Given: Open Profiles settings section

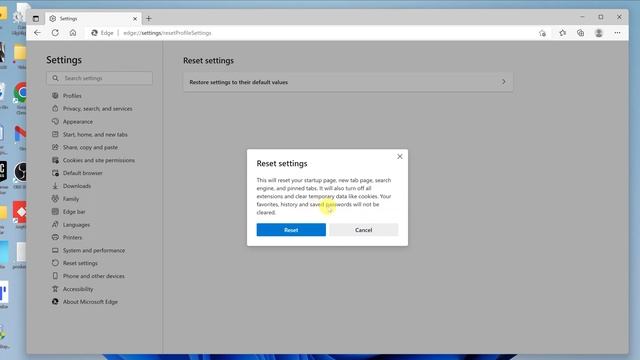Looking at the screenshot, I should point(72,96).
